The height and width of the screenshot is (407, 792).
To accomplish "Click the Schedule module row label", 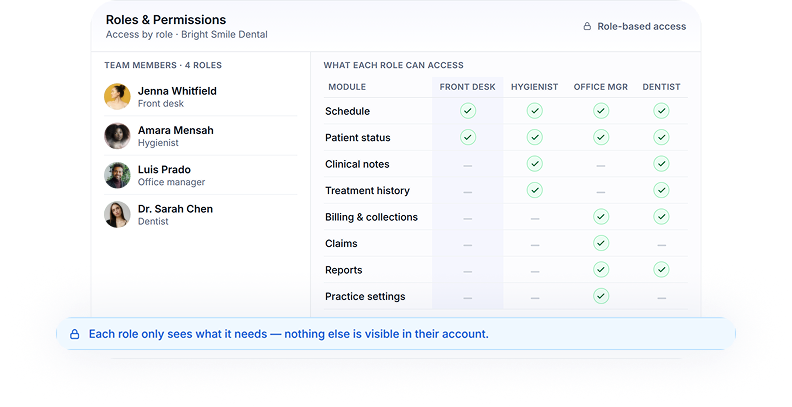I will point(348,111).
